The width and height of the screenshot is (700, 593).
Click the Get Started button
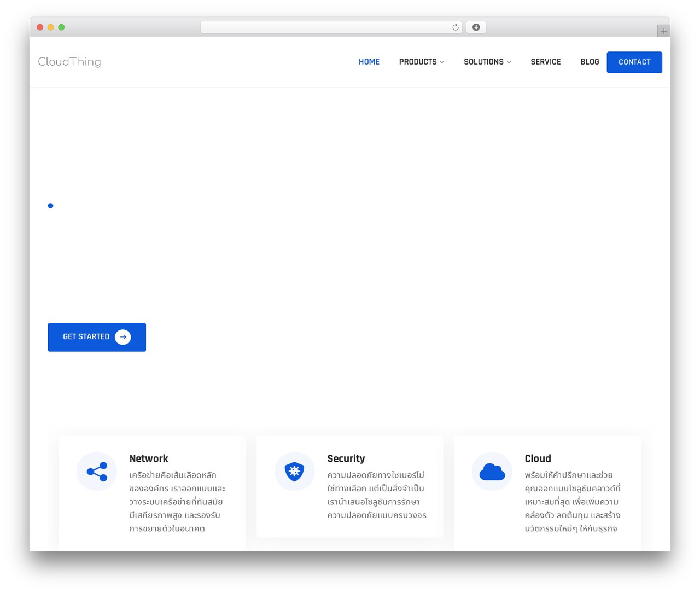point(97,337)
